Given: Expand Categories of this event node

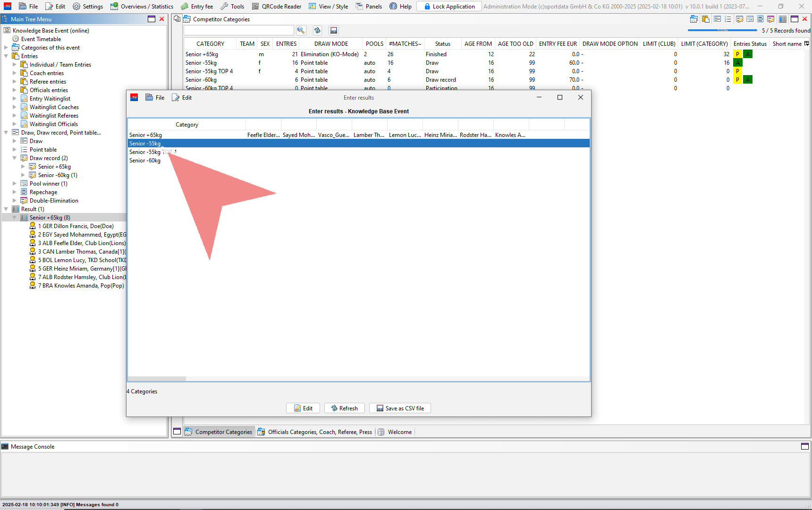Looking at the screenshot, I should pos(6,48).
